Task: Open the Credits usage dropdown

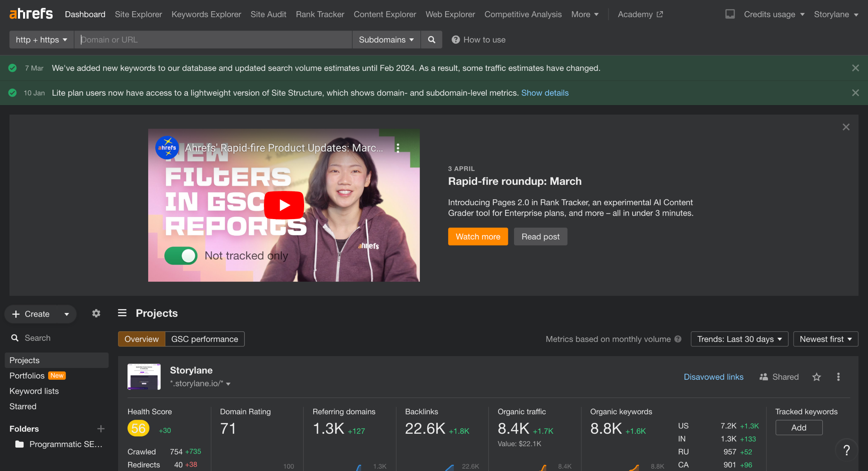Action: tap(774, 14)
